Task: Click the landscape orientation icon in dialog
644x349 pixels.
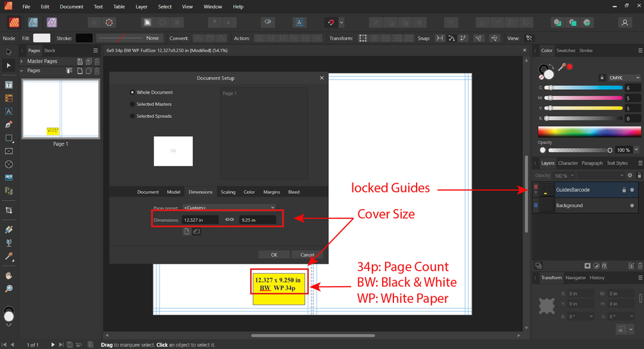Action: point(197,232)
